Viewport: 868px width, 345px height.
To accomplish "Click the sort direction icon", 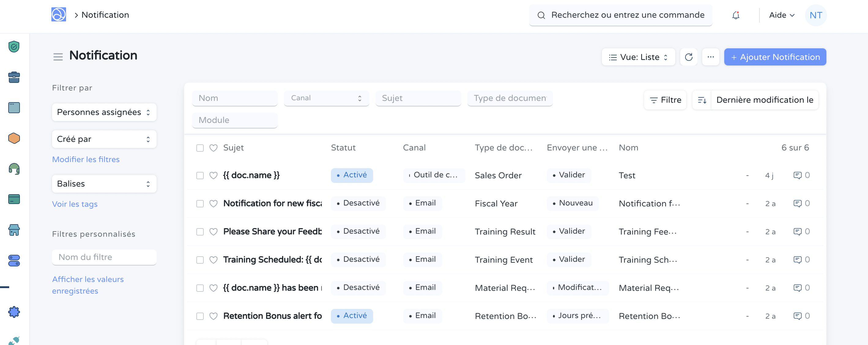I will [702, 100].
